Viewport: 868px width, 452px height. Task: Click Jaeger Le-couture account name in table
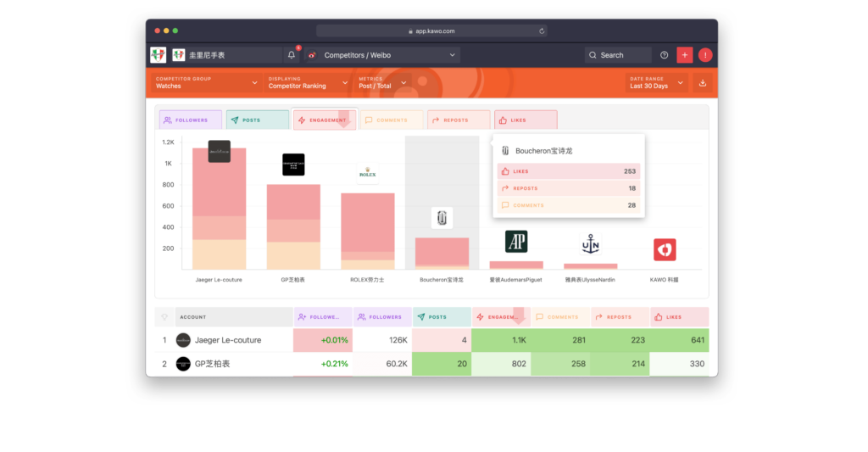[228, 340]
